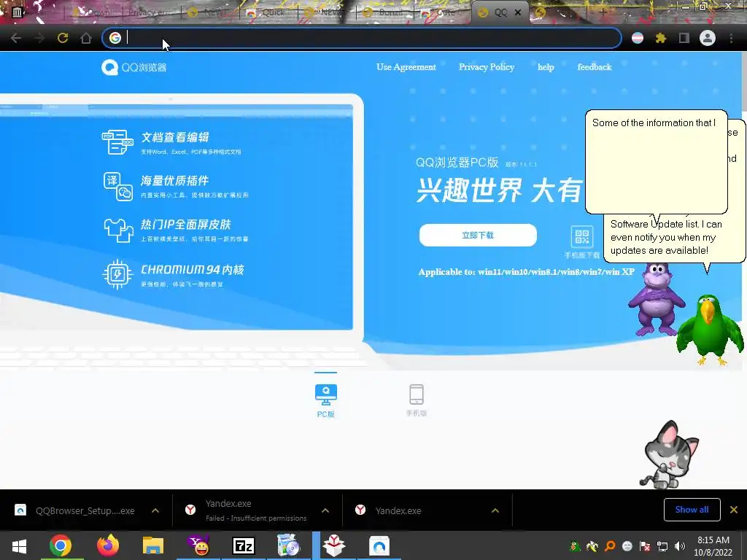Screen dimensions: 747x560
Task: Go back with the browser back arrow
Action: tap(16, 38)
